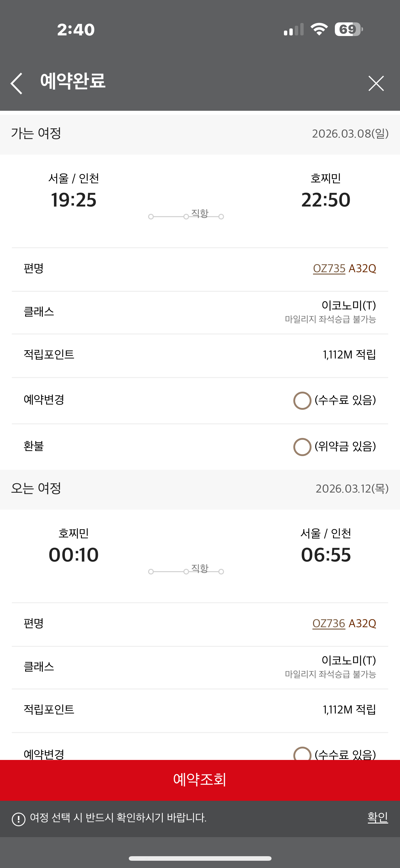The width and height of the screenshot is (400, 868).
Task: Tap the outbound 이코노미(T) class row
Action: (200, 312)
